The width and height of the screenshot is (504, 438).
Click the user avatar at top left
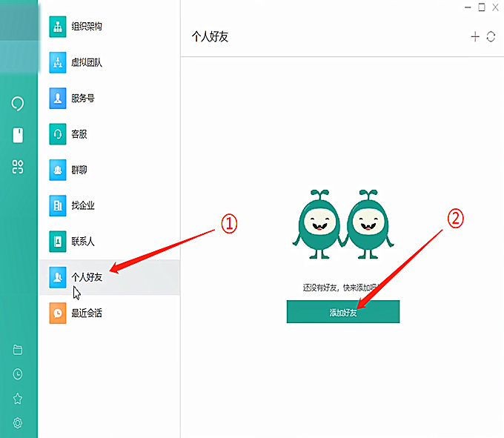coord(19,36)
